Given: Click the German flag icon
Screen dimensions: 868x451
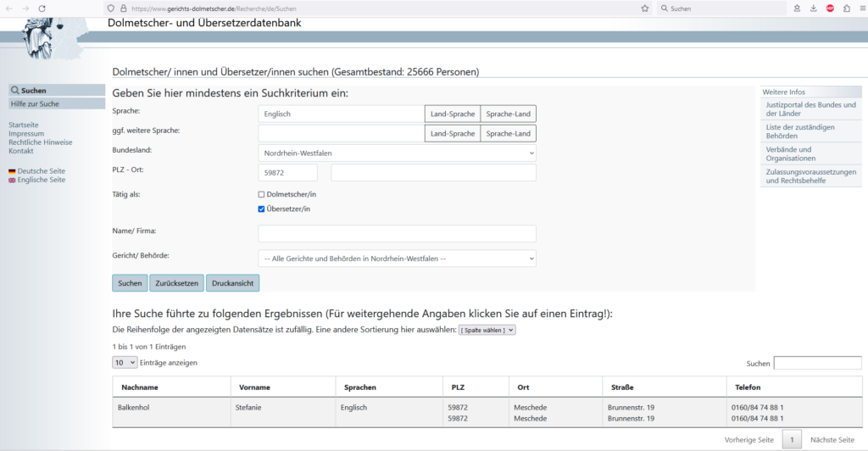Looking at the screenshot, I should coord(12,171).
